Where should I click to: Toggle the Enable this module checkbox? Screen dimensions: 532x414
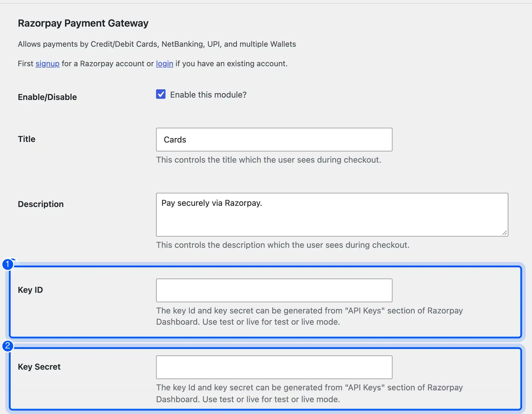(x=161, y=94)
